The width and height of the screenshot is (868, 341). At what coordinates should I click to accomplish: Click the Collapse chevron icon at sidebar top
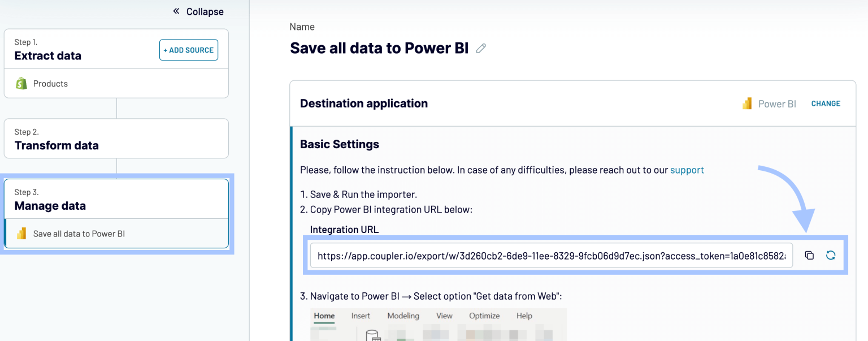point(175,11)
